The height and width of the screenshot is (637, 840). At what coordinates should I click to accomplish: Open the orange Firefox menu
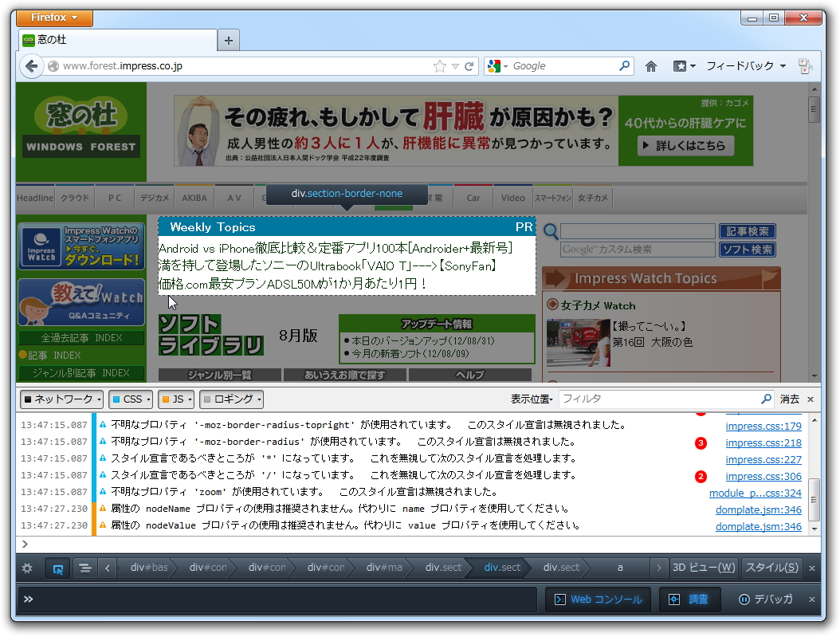[x=53, y=17]
